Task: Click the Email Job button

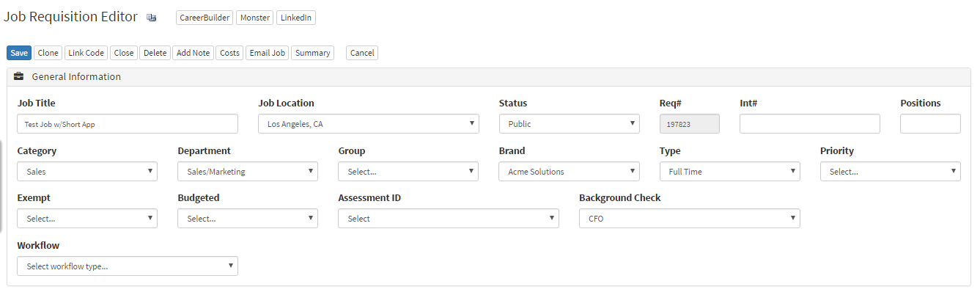Action: coord(267,53)
